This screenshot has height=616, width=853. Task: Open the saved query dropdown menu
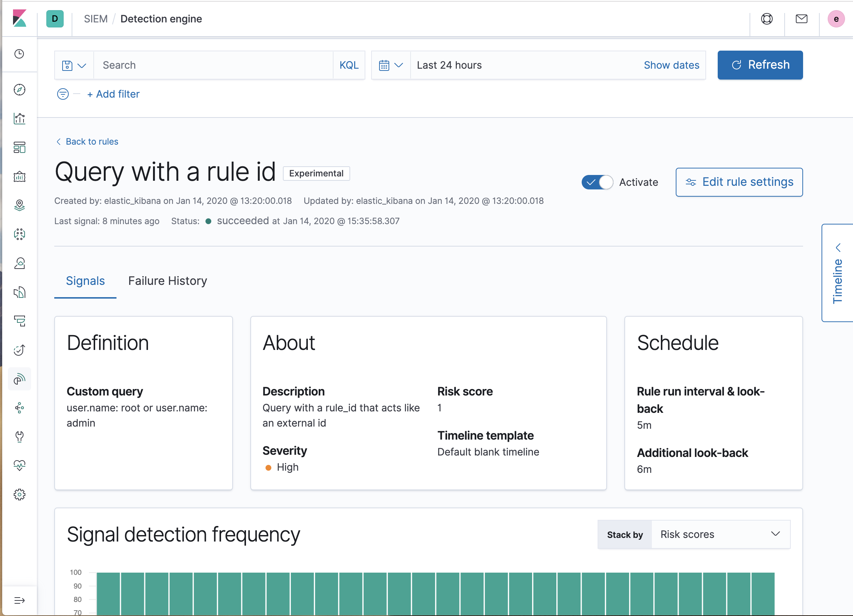pyautogui.click(x=74, y=65)
